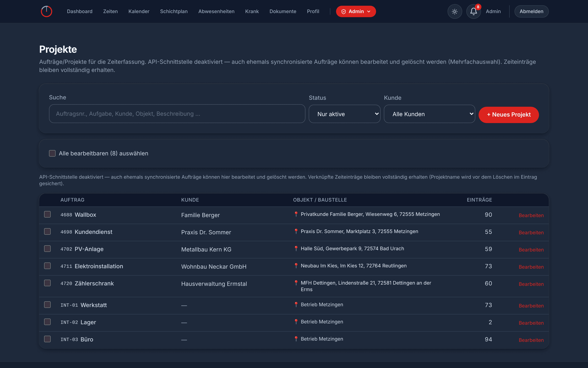Click location pin for MFH Dettingen
This screenshot has width=588, height=368.
[x=296, y=283]
